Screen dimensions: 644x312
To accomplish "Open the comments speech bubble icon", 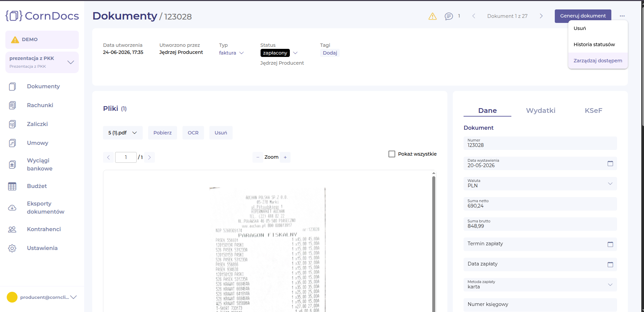I will coord(449,16).
